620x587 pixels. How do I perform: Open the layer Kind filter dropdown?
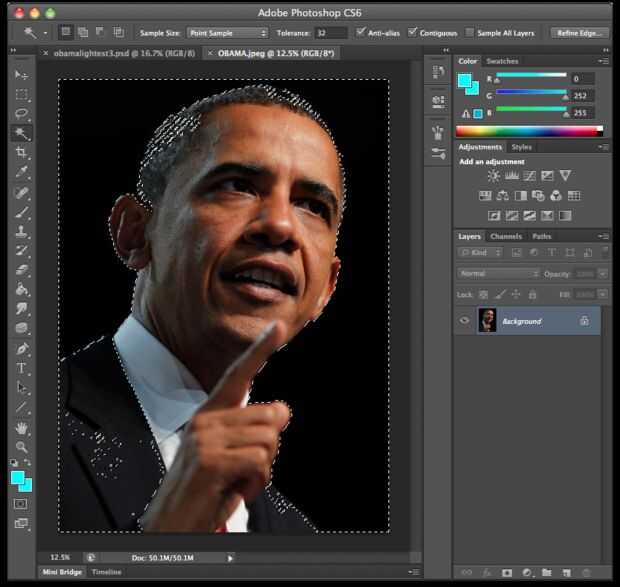coord(480,253)
